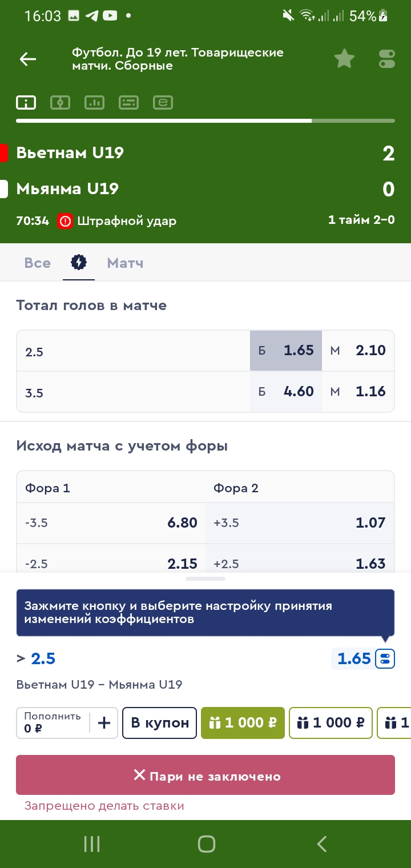Open settings toggle icon in header
The width and height of the screenshot is (411, 868).
[x=386, y=59]
